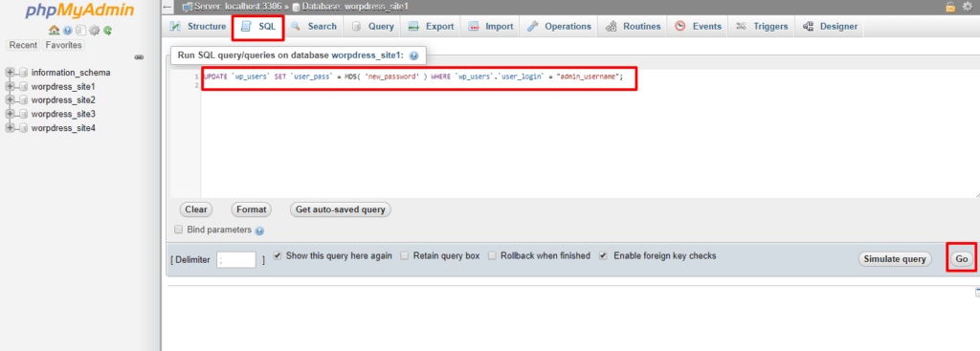
Task: Disable Enable foreign key checks checkbox
Action: coord(603,255)
